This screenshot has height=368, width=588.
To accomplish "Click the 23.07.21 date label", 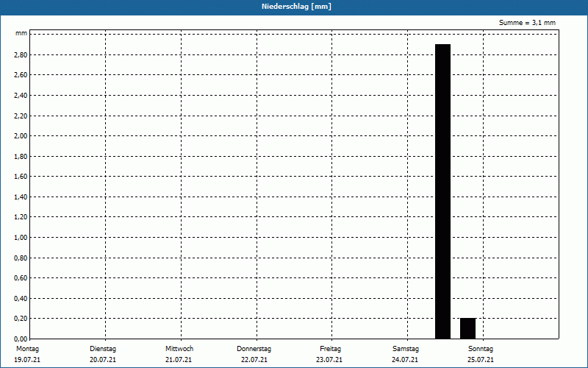I will click(329, 360).
